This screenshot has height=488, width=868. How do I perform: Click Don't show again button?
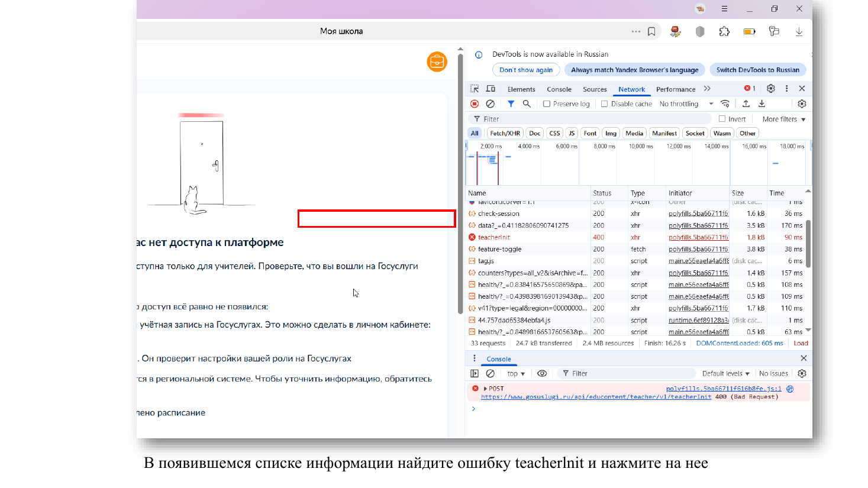[x=526, y=70]
